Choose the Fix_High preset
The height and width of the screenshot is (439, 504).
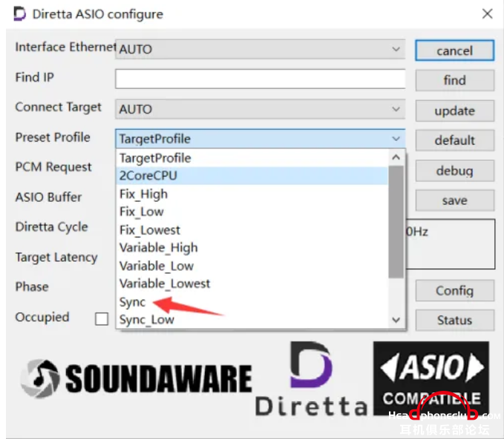click(252, 194)
